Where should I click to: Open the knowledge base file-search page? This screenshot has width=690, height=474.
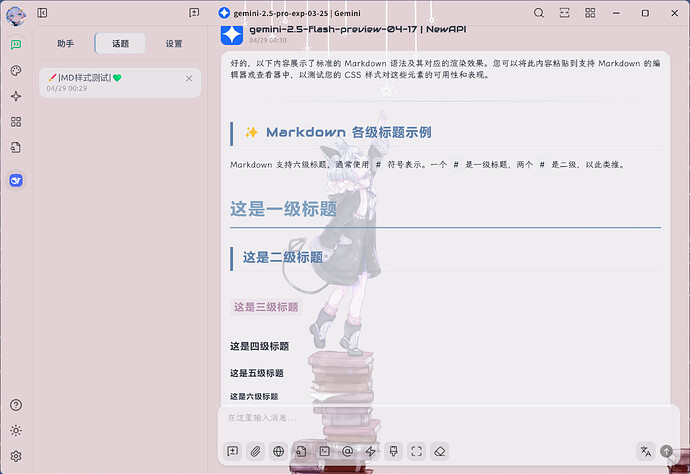click(16, 147)
